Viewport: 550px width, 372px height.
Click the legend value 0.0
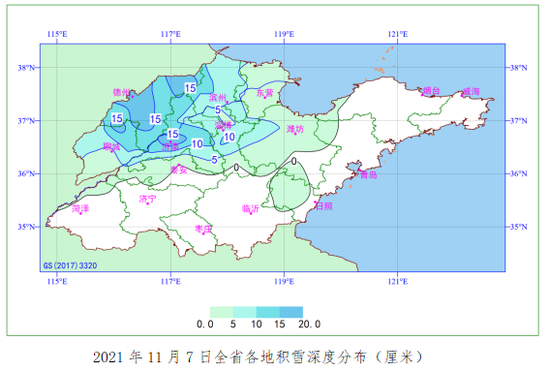point(205,324)
